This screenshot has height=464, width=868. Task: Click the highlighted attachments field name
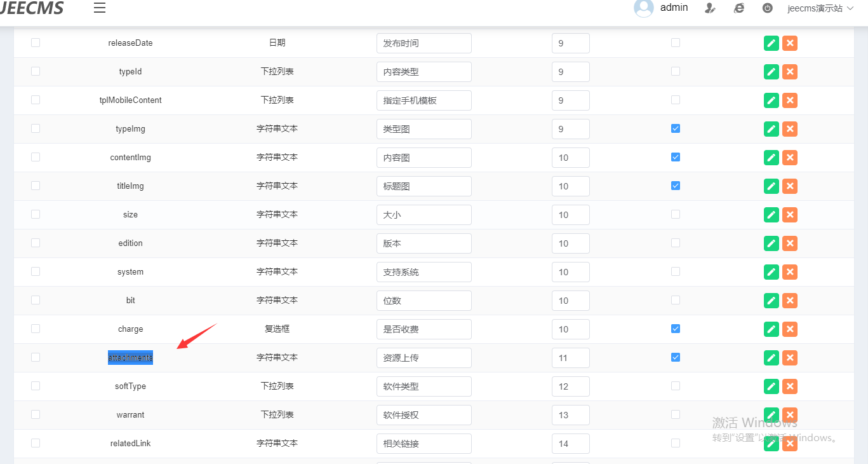pos(130,358)
